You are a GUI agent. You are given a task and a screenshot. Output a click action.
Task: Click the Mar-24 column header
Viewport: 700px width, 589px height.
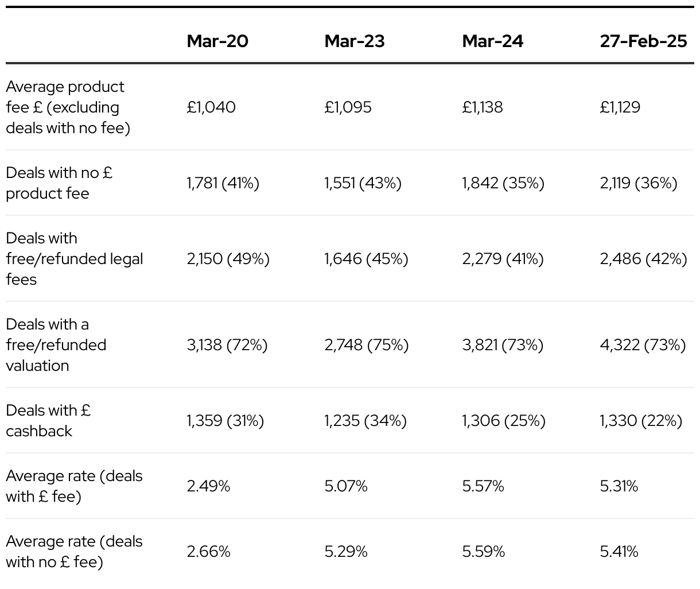493,41
